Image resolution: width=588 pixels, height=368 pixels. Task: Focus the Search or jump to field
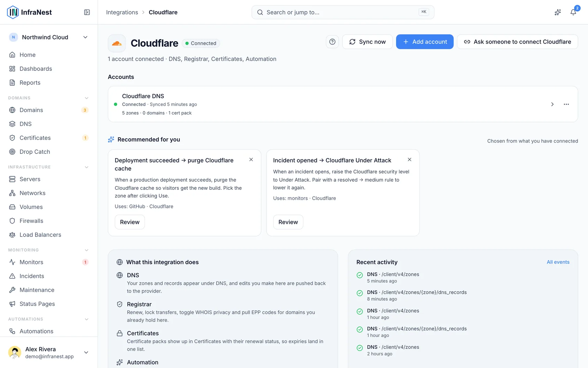click(343, 12)
